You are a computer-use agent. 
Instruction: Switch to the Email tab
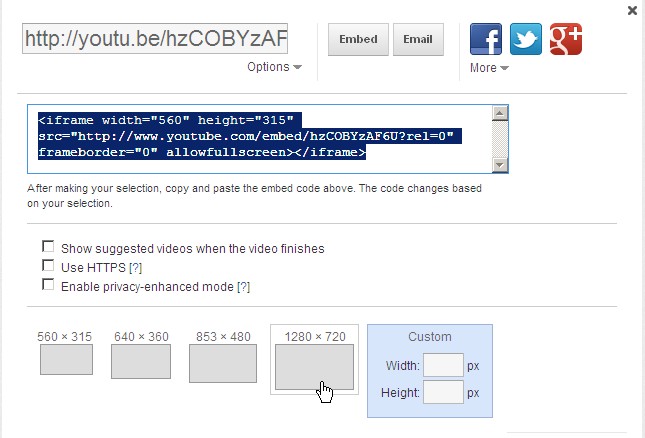point(418,40)
